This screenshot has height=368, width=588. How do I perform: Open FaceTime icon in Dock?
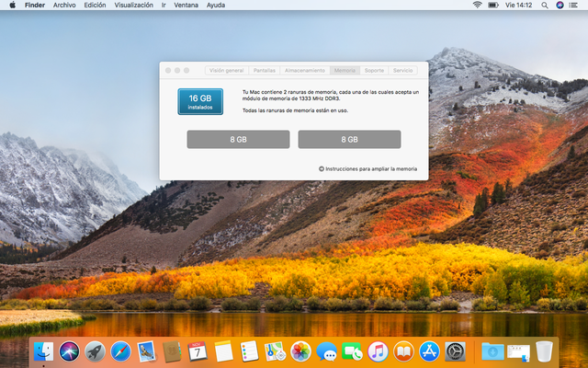coord(352,351)
